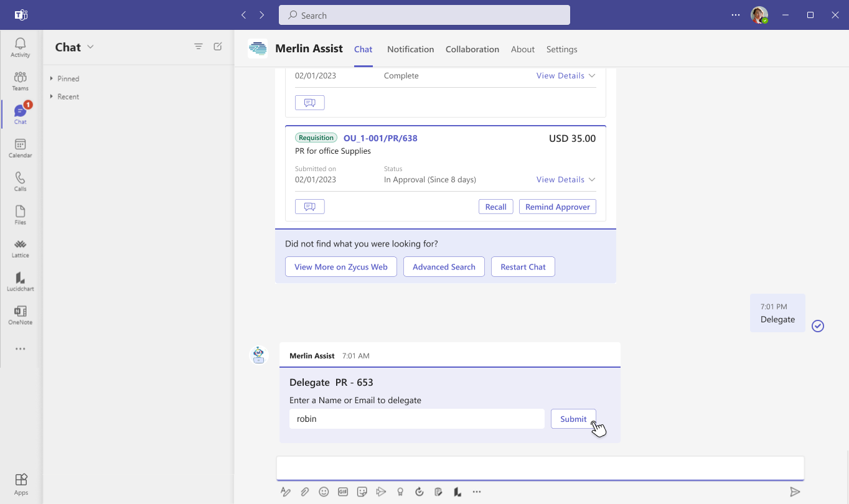The height and width of the screenshot is (504, 849).
Task: Send praise from compose toolbar
Action: 400,492
